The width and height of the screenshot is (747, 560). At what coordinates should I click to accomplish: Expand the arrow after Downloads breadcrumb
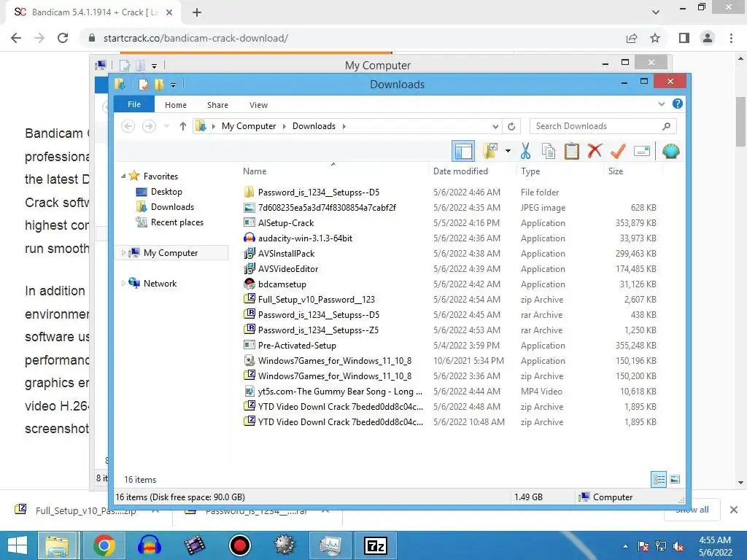(x=344, y=126)
